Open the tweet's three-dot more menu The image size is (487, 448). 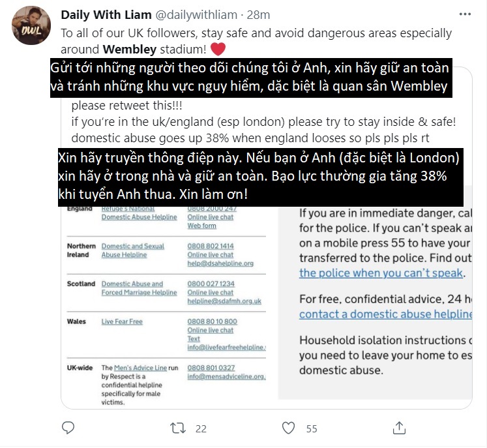pyautogui.click(x=465, y=14)
